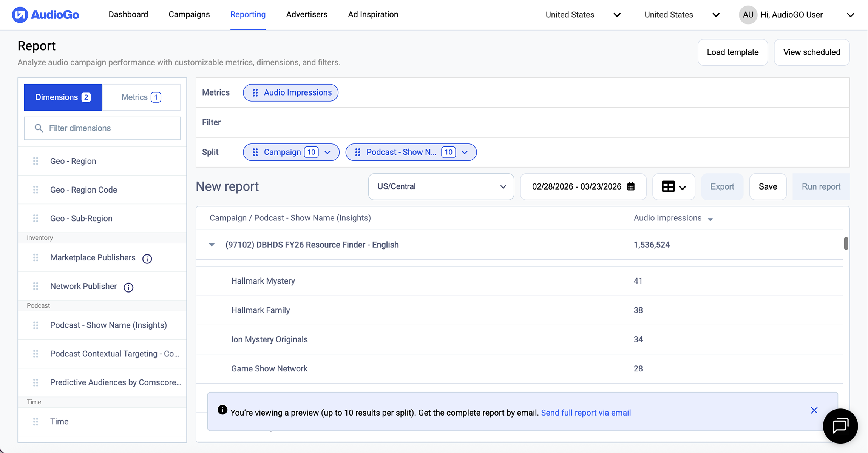Go to the Dashboard menu
This screenshot has width=868, height=453.
tap(128, 14)
